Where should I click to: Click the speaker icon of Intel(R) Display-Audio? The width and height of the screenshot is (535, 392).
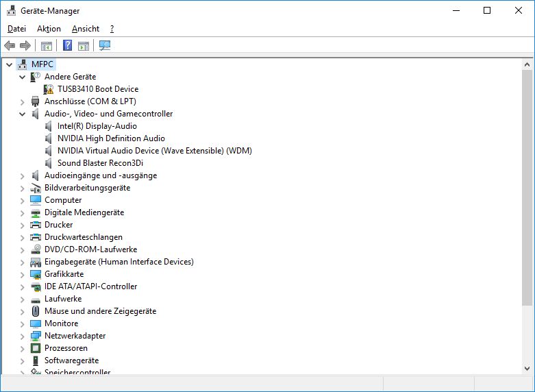(49, 126)
